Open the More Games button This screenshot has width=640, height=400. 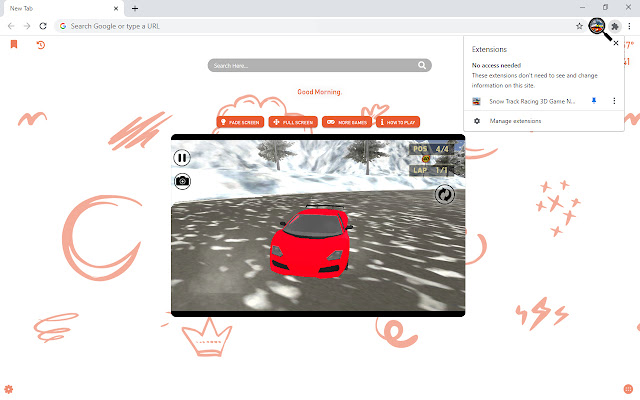click(347, 122)
